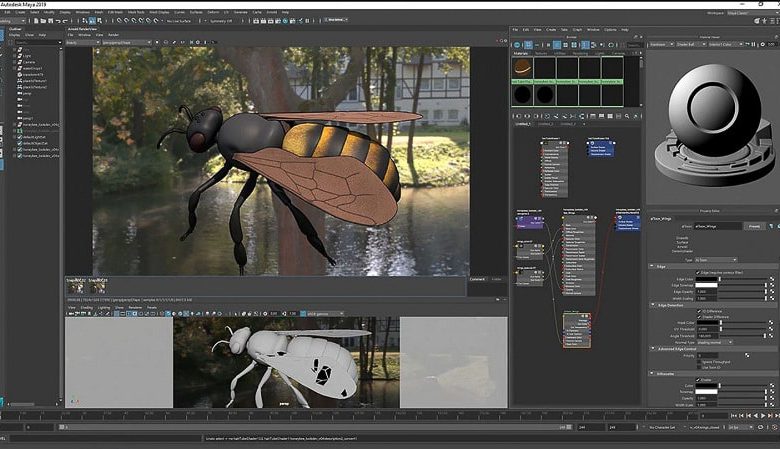Toggle the ID Difference checkbox
The width and height of the screenshot is (780, 449).
(x=697, y=311)
